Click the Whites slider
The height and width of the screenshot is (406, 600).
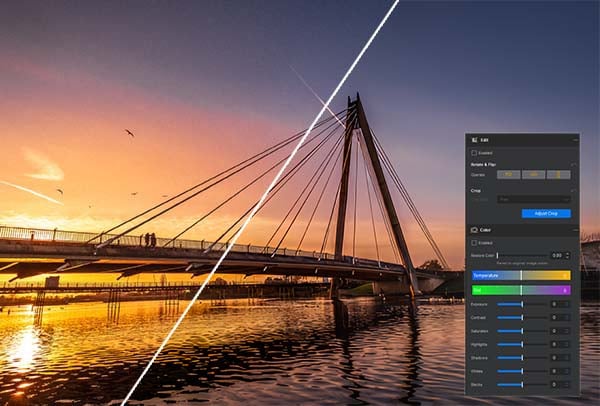[x=522, y=371]
